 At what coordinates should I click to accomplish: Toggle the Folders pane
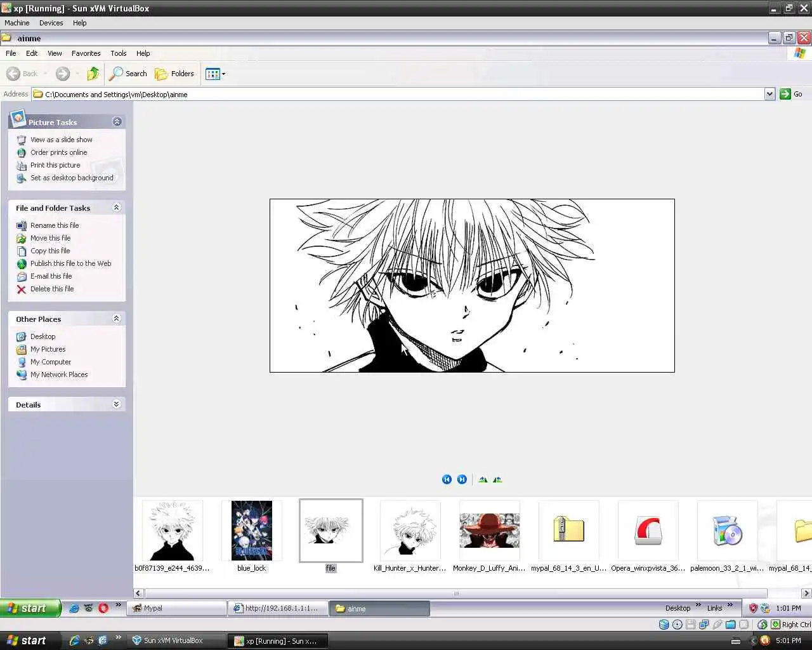point(175,74)
